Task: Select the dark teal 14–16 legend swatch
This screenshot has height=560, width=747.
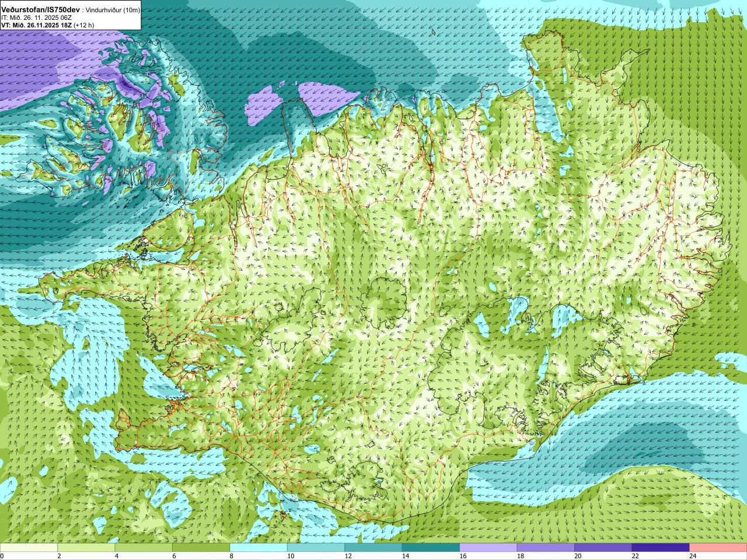Action: coord(431,548)
